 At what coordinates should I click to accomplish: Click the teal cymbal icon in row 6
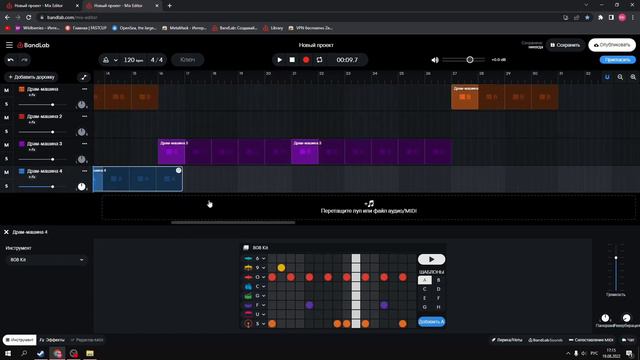coord(248,258)
